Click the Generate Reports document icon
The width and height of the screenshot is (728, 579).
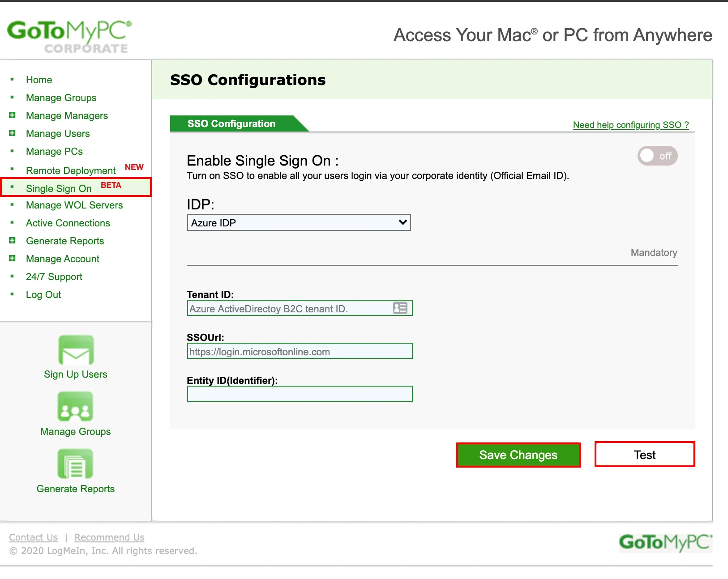click(75, 464)
